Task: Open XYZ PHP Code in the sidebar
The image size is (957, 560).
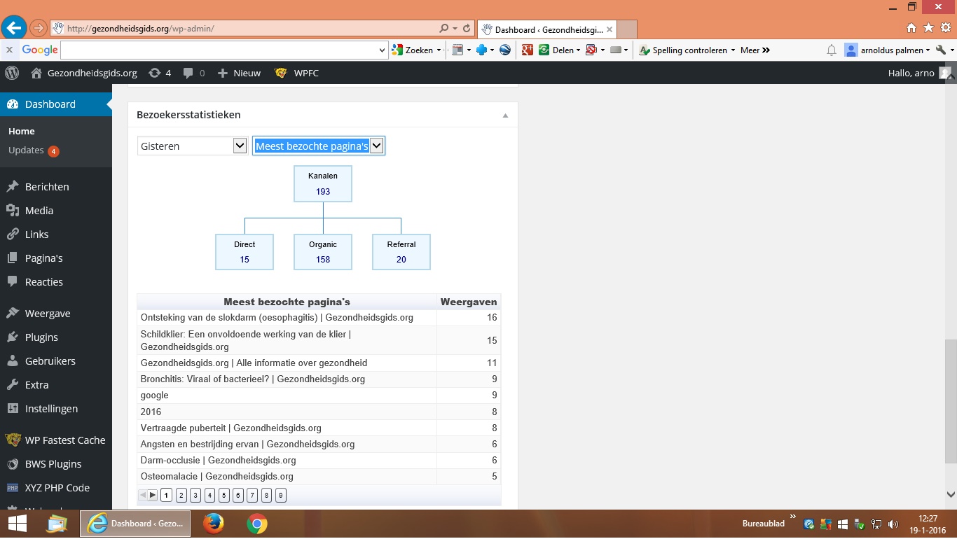Action: tap(56, 488)
